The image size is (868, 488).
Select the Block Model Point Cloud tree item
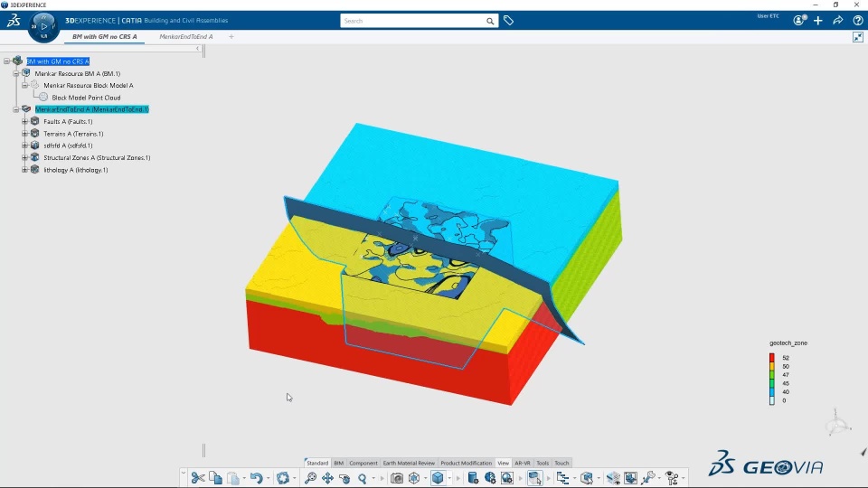[x=86, y=98]
